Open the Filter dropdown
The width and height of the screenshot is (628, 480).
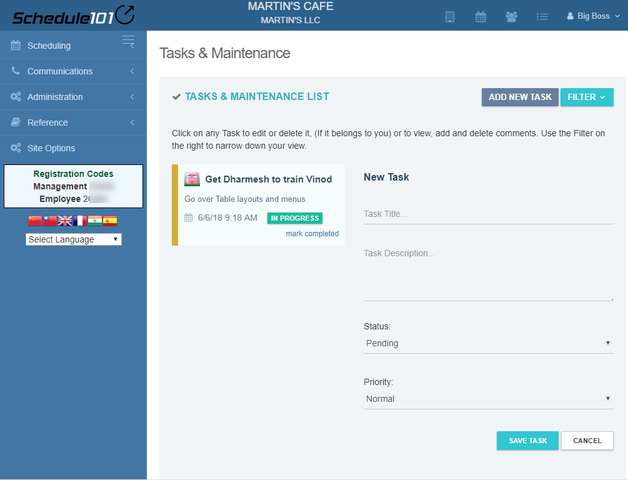587,97
